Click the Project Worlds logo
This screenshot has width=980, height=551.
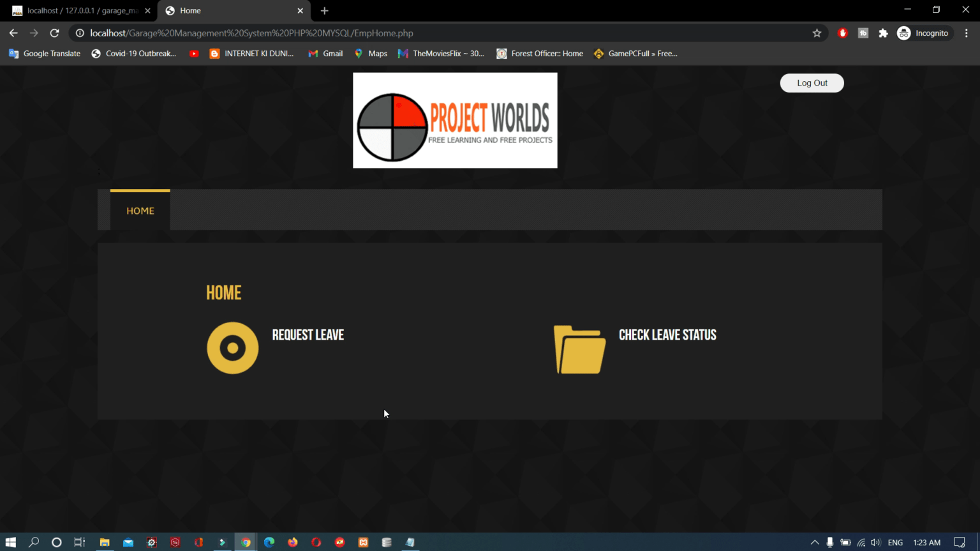coord(454,120)
